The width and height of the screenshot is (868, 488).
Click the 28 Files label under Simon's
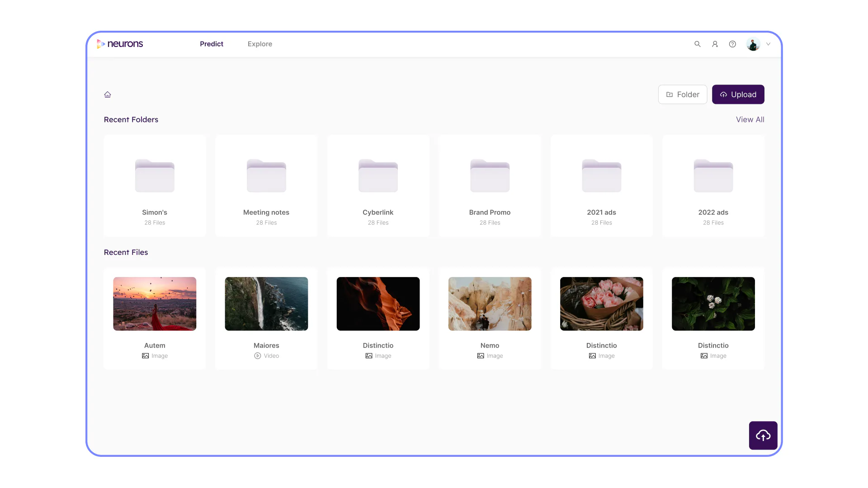coord(155,223)
